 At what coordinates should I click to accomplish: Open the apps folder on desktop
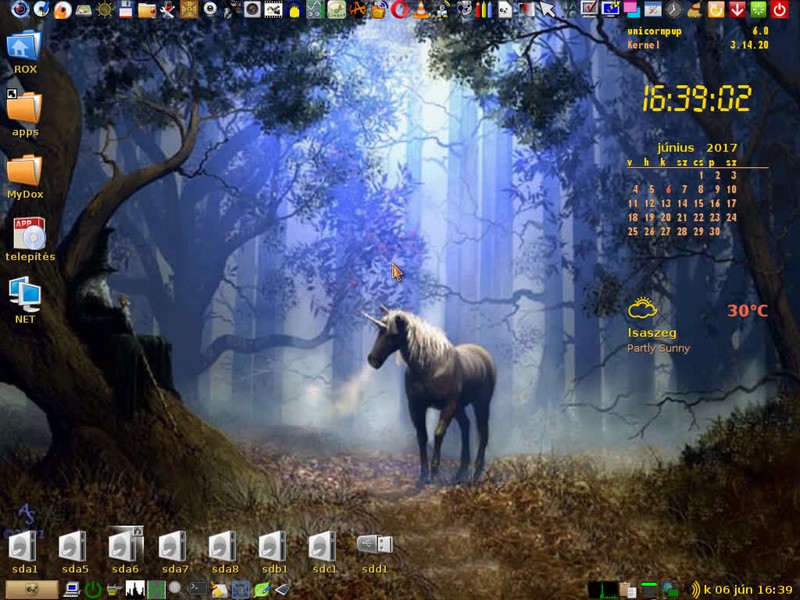click(x=24, y=108)
